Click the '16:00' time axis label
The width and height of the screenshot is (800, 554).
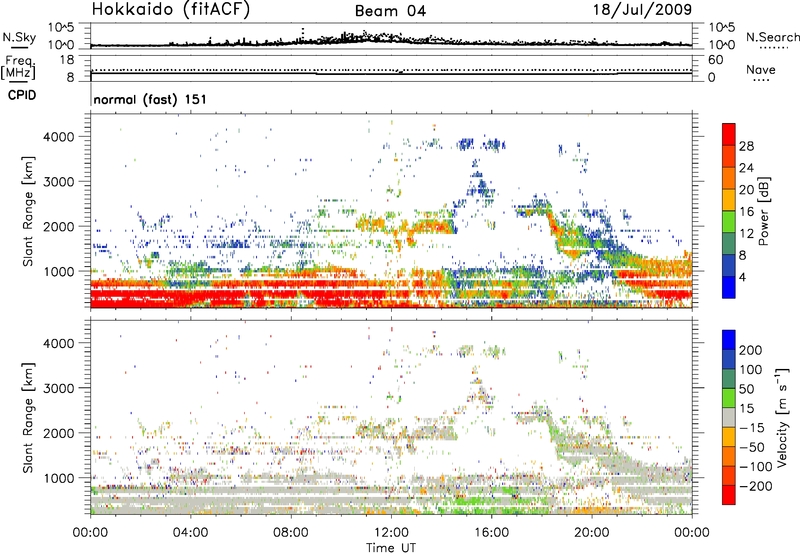(491, 533)
